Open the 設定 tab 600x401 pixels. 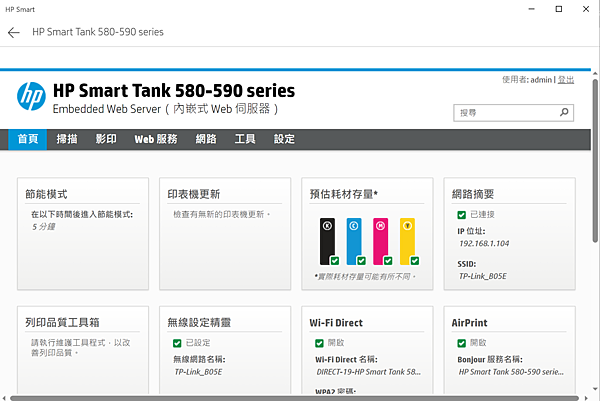pos(284,139)
